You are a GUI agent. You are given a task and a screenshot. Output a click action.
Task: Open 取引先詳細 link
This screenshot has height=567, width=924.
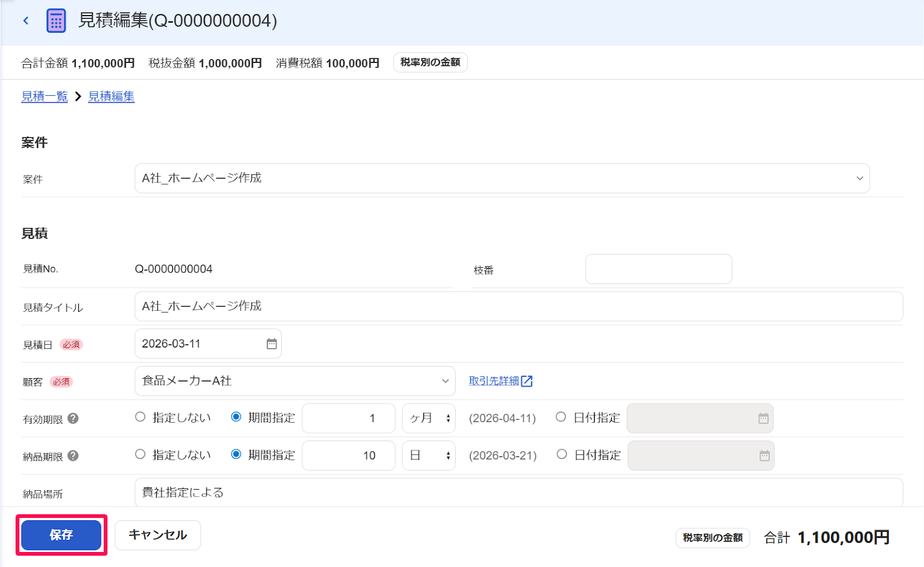[494, 381]
